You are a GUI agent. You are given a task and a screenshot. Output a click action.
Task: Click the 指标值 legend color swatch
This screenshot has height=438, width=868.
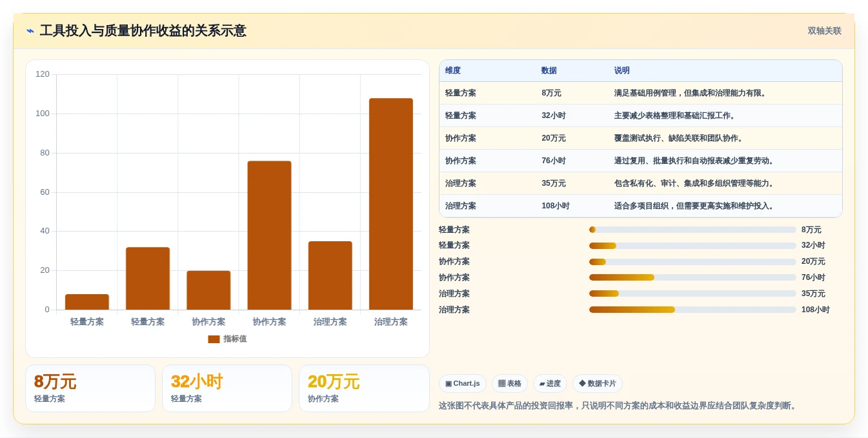click(x=214, y=339)
